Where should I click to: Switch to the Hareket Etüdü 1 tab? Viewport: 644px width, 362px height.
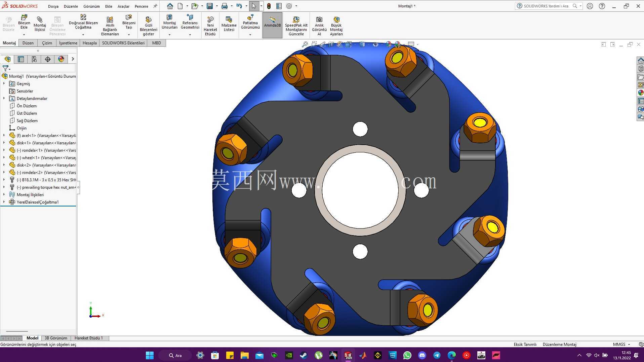tap(89, 338)
